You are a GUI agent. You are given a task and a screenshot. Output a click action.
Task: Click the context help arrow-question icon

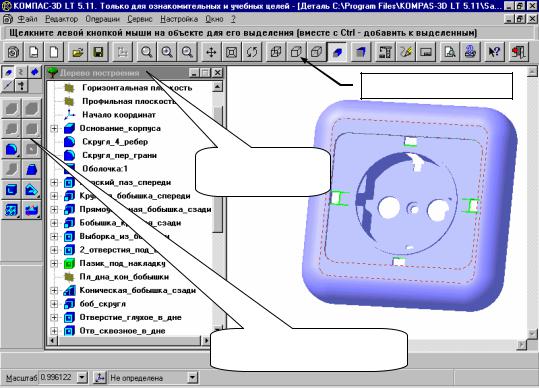[x=494, y=52]
